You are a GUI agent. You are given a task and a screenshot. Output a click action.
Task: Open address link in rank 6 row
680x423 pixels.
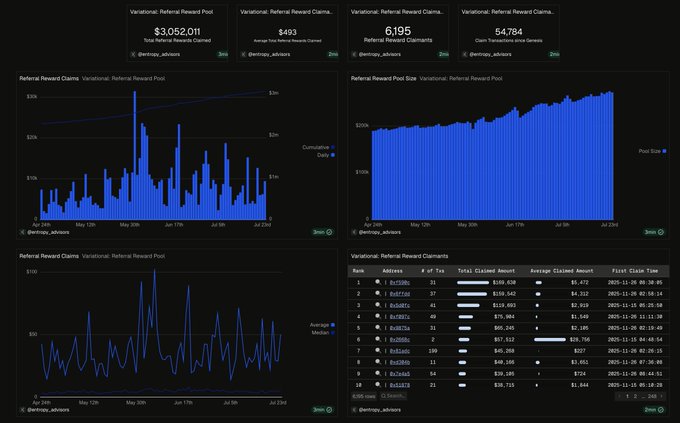click(x=399, y=339)
